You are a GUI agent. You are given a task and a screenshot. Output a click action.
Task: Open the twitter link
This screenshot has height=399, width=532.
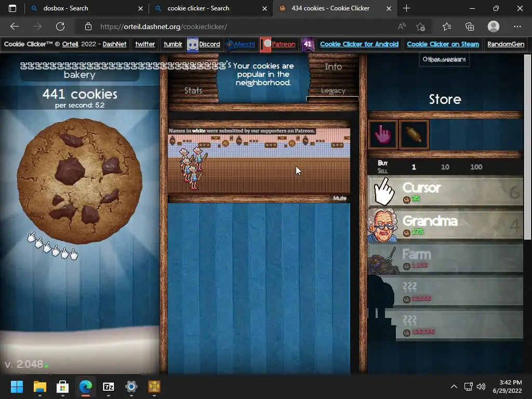(x=145, y=44)
